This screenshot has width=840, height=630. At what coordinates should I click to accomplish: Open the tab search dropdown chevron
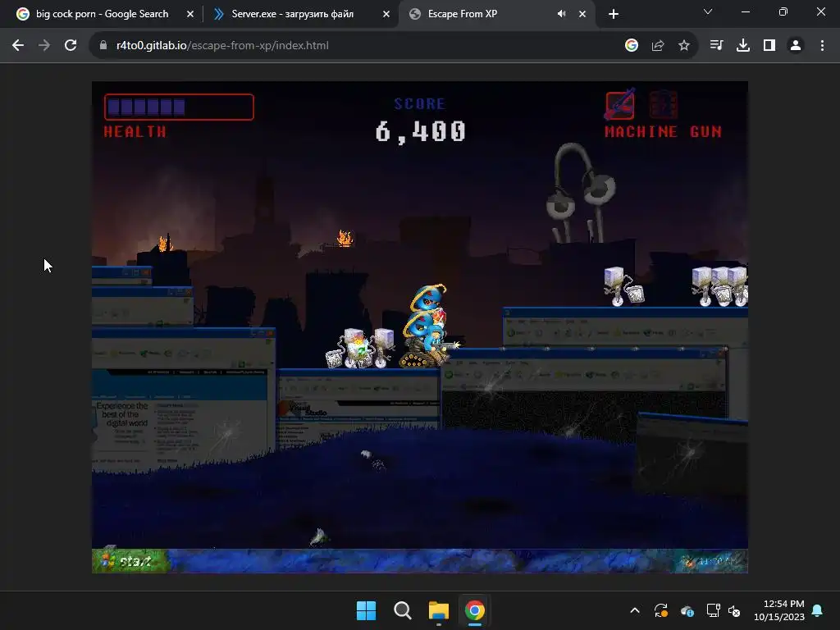[708, 11]
